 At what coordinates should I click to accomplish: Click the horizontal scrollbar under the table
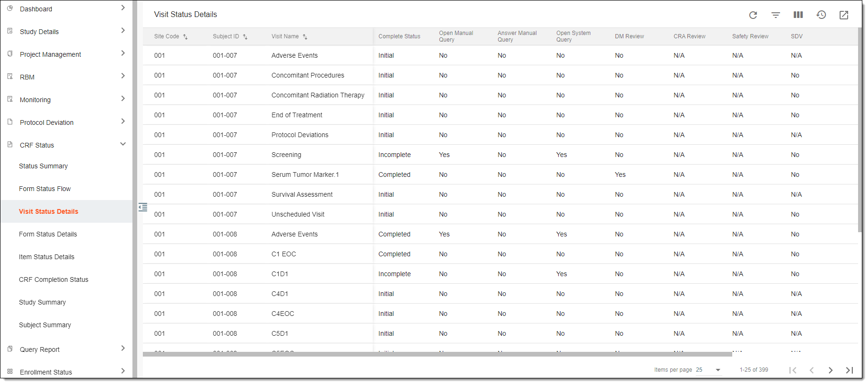point(437,354)
